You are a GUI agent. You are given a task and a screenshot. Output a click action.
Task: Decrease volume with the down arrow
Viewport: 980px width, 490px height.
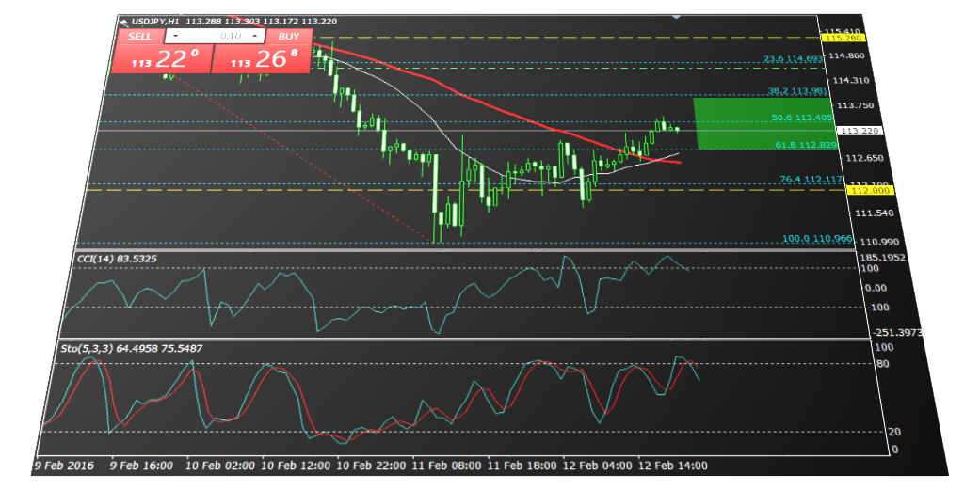pos(176,36)
